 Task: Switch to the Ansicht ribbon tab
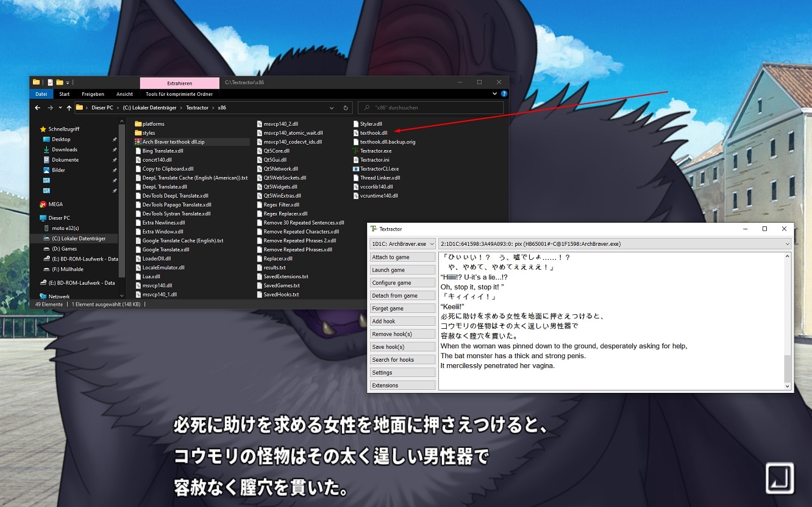124,94
